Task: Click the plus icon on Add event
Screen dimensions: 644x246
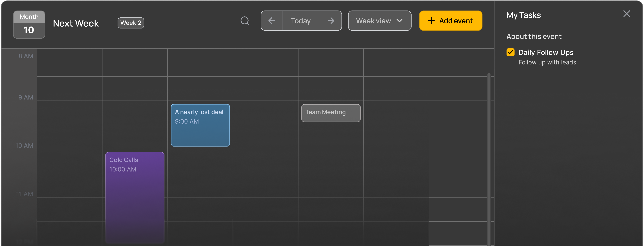Action: pyautogui.click(x=431, y=21)
